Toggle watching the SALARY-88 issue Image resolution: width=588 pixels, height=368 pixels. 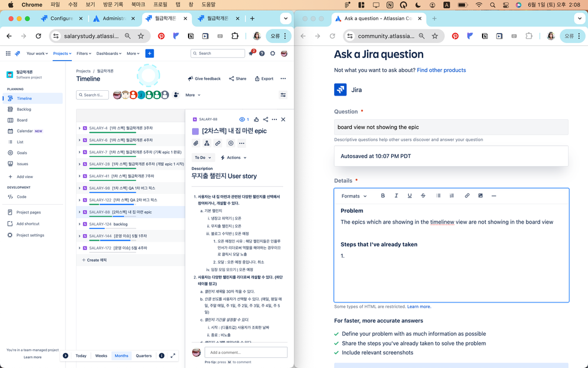tap(242, 119)
